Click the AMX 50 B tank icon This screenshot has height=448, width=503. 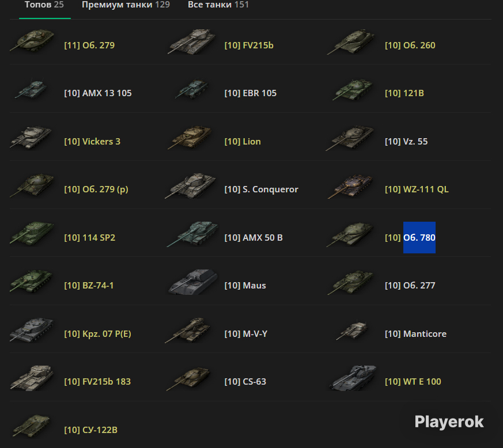[192, 234]
